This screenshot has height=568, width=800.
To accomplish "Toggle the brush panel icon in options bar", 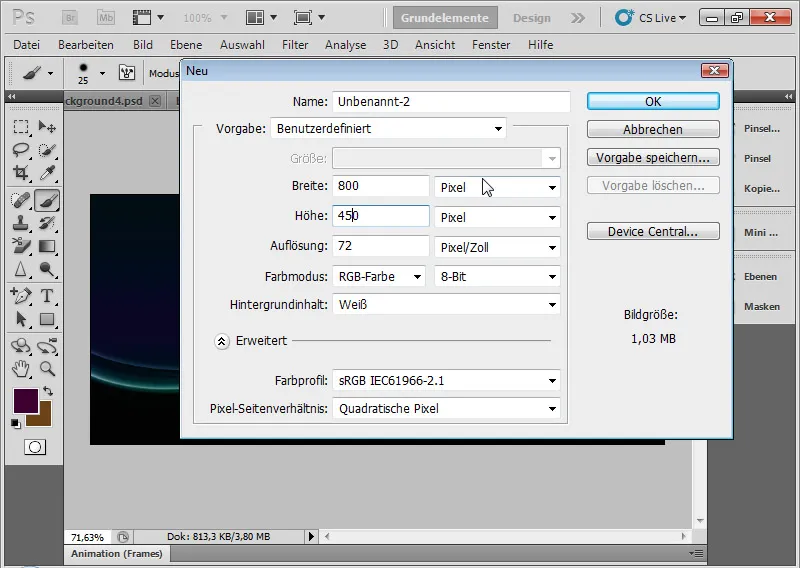I will point(127,73).
